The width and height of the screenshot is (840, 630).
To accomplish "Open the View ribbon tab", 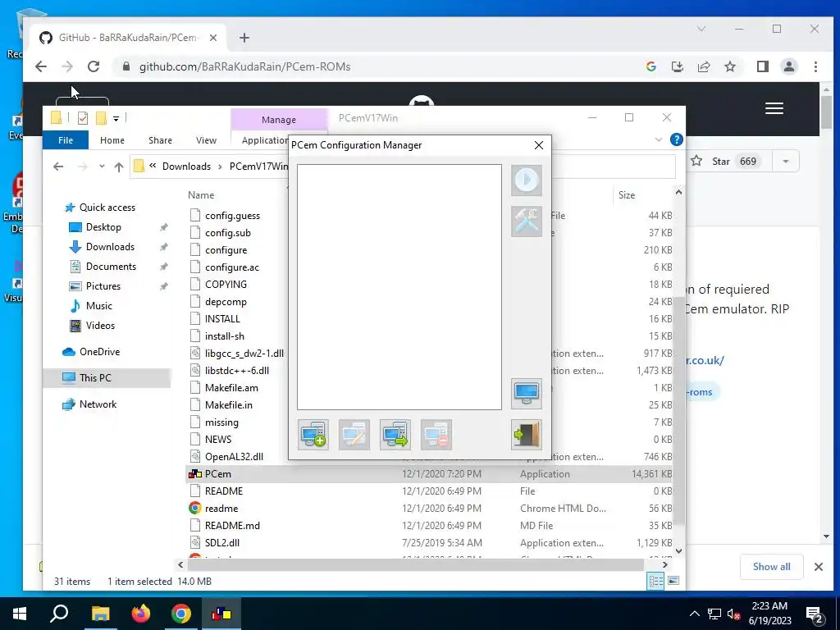I will point(206,140).
